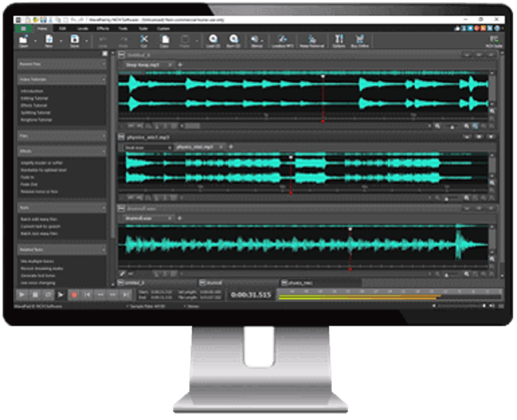Click the Noise Removal toolbar icon

[x=312, y=41]
